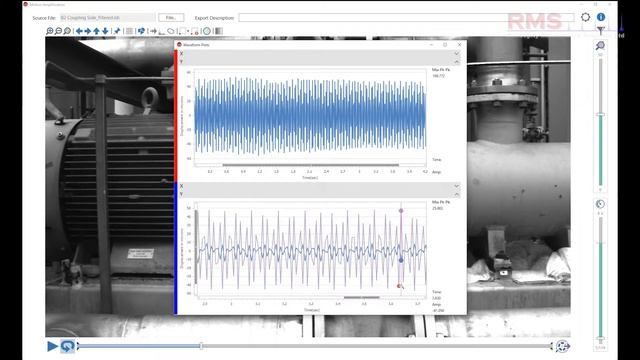Expand the Y chevron on bottom plot
Screen dimensions: 640x360
click(456, 194)
